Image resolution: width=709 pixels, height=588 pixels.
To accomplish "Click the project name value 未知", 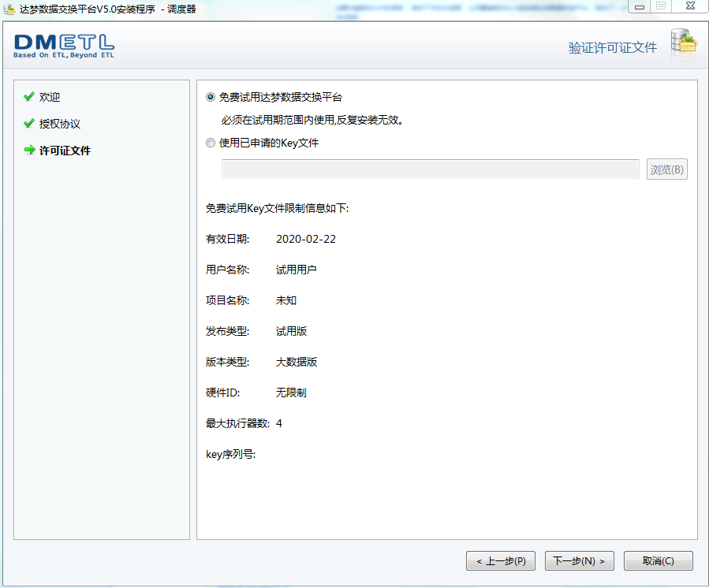I will (286, 300).
